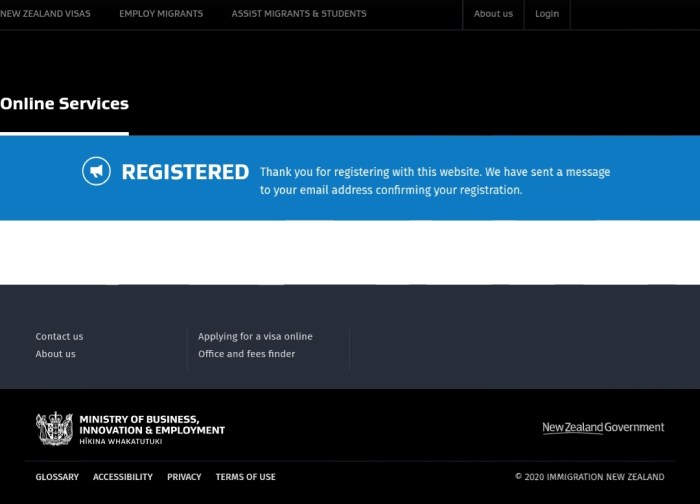Open the footer About us link
The image size is (700, 504).
point(55,354)
